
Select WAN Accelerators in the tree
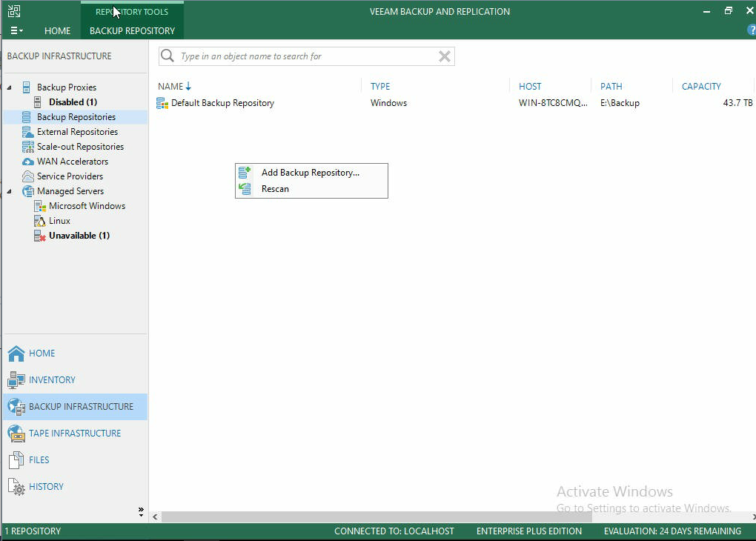coord(73,162)
